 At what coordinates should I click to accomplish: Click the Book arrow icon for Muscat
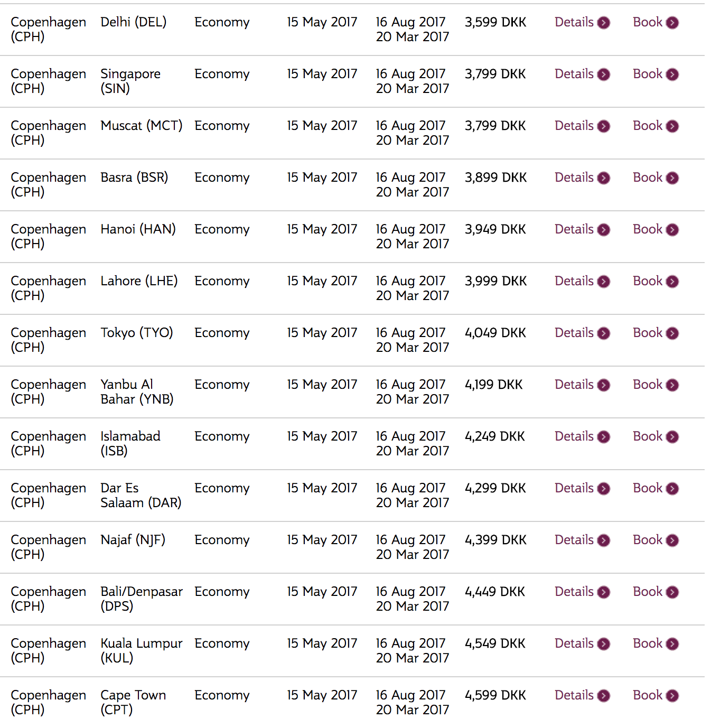click(672, 126)
